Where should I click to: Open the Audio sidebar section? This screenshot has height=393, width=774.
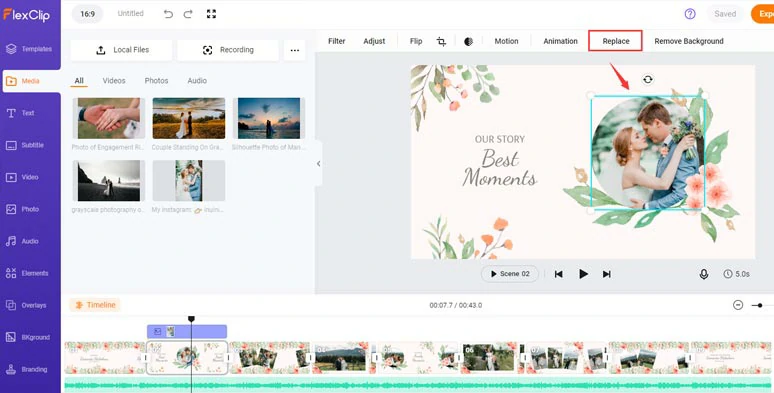pyautogui.click(x=22, y=241)
